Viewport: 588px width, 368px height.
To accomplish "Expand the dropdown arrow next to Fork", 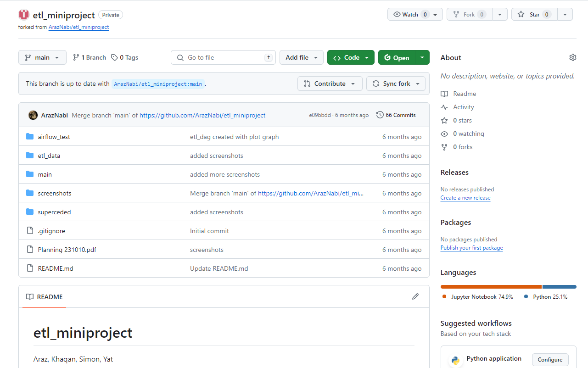I will [x=499, y=14].
